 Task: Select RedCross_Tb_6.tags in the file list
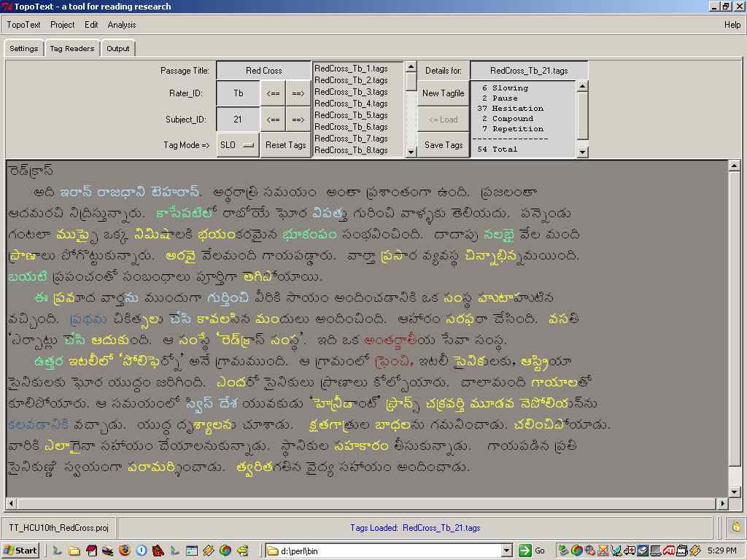[351, 127]
